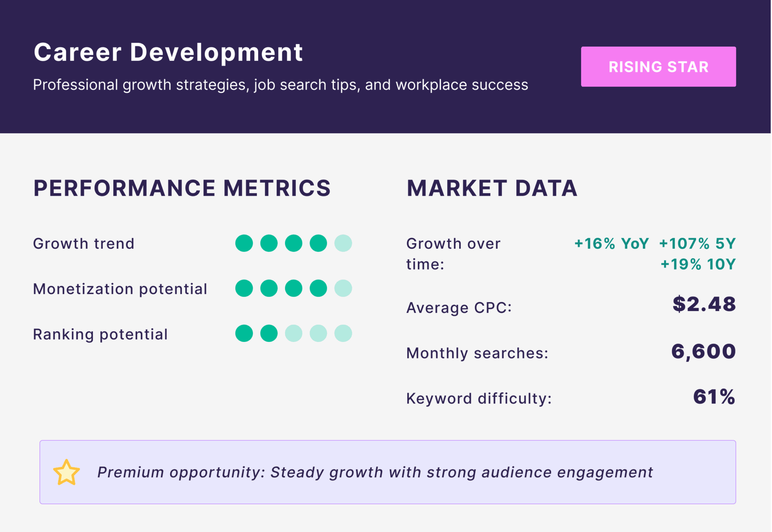Click the yellow star icon
The width and height of the screenshot is (772, 532).
coord(66,473)
